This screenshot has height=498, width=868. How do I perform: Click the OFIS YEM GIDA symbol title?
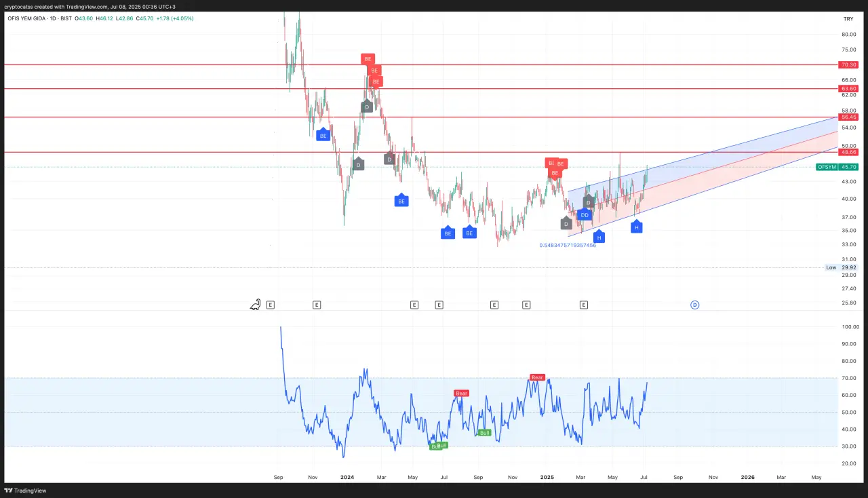click(x=30, y=18)
